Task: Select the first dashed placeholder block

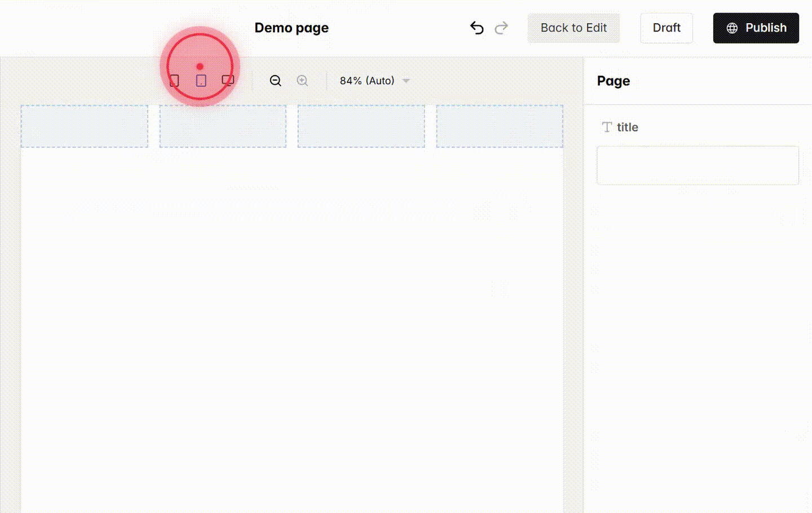Action: click(84, 125)
